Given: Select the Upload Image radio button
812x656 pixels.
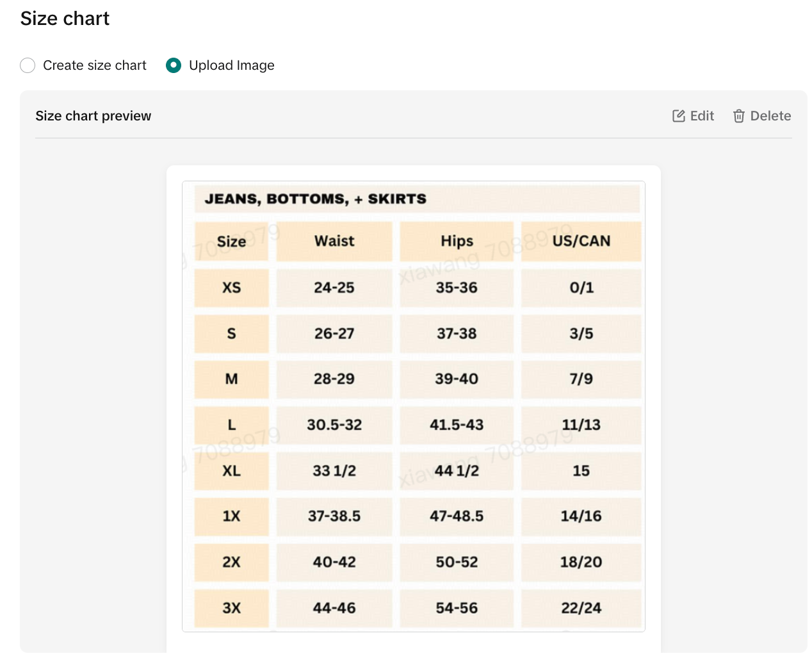Looking at the screenshot, I should coord(174,65).
